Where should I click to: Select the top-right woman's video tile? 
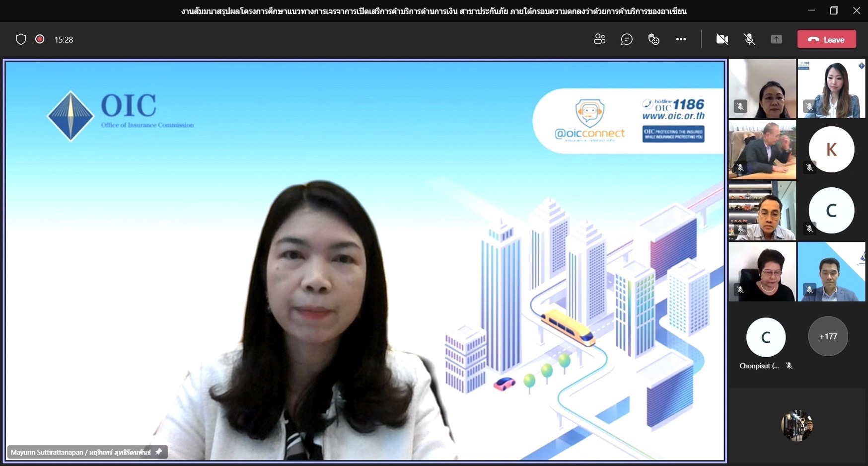(x=831, y=88)
